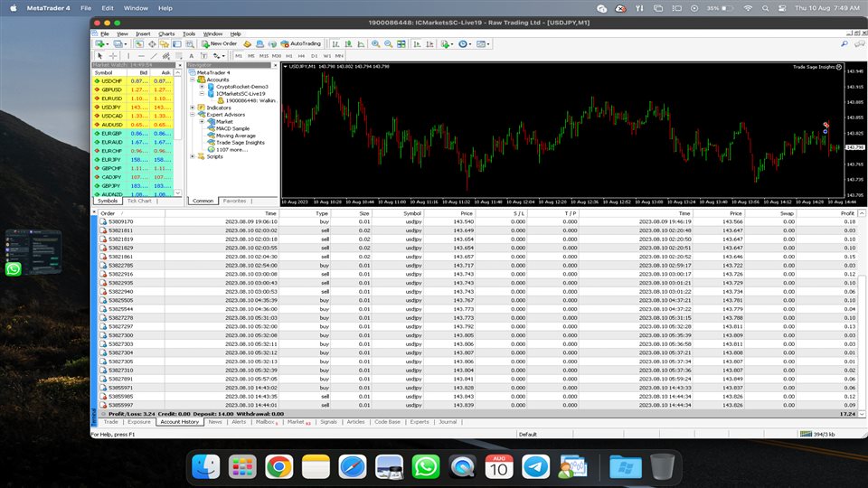Image resolution: width=868 pixels, height=488 pixels.
Task: Select Trade Sage Insights expert advisor
Action: tap(240, 142)
